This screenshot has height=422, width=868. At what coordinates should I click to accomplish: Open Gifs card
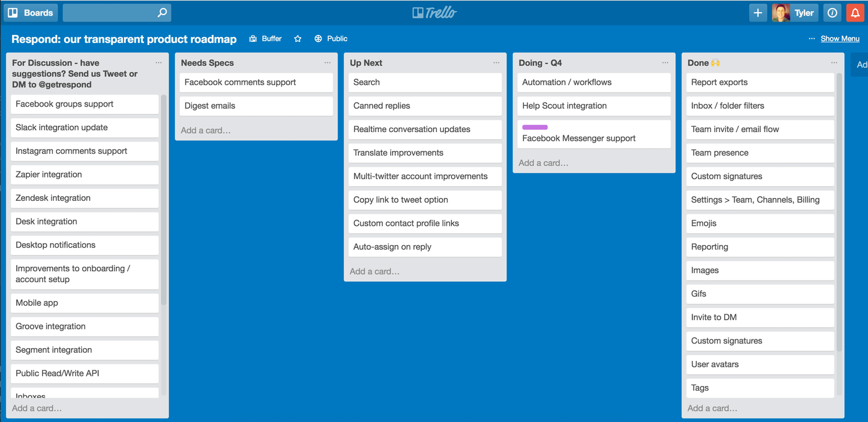point(760,294)
